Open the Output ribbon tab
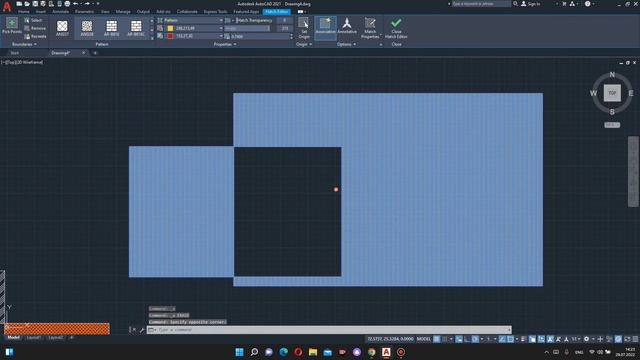640x360 pixels. click(143, 12)
